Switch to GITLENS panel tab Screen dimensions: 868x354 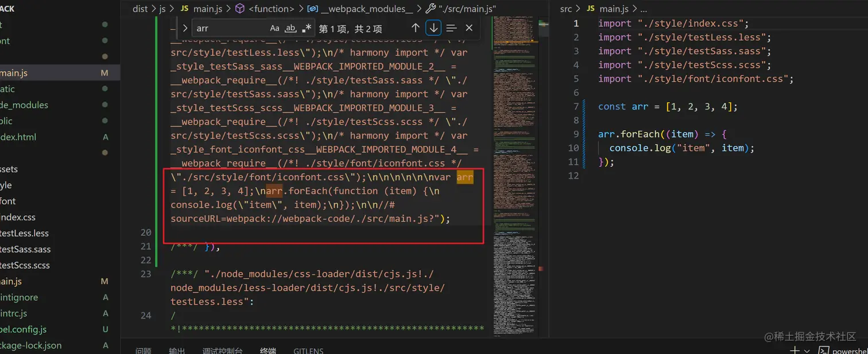click(x=308, y=350)
